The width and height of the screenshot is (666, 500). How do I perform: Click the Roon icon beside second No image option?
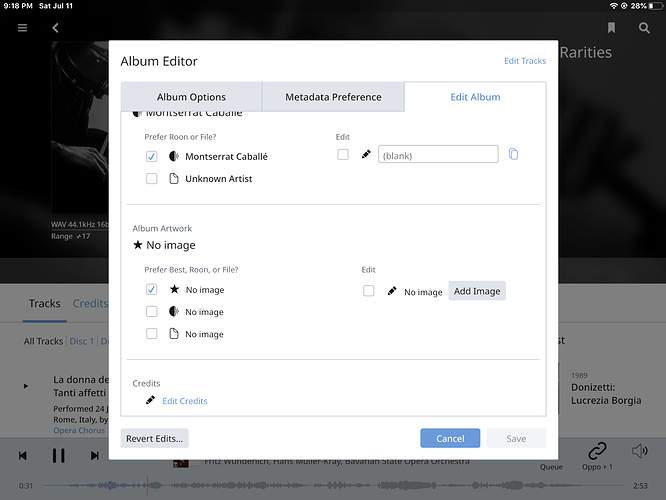click(174, 311)
